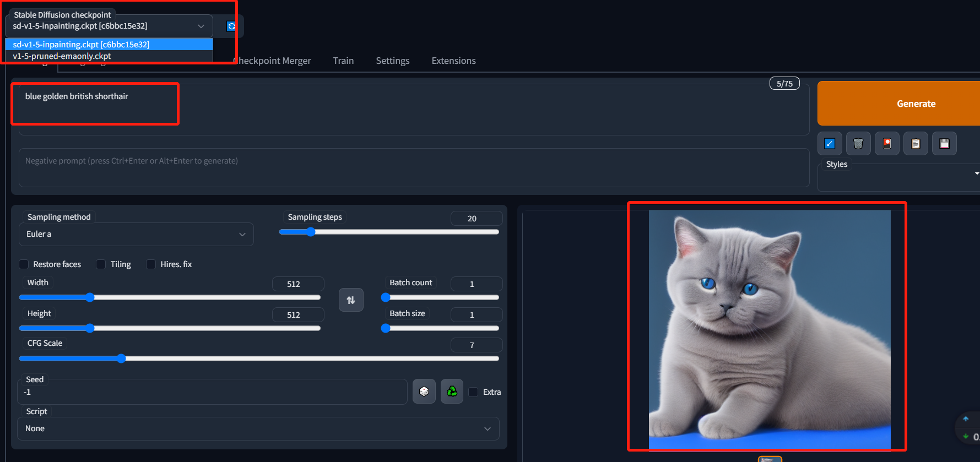The height and width of the screenshot is (462, 980).
Task: Clear the prompt with the trash icon
Action: [858, 144]
